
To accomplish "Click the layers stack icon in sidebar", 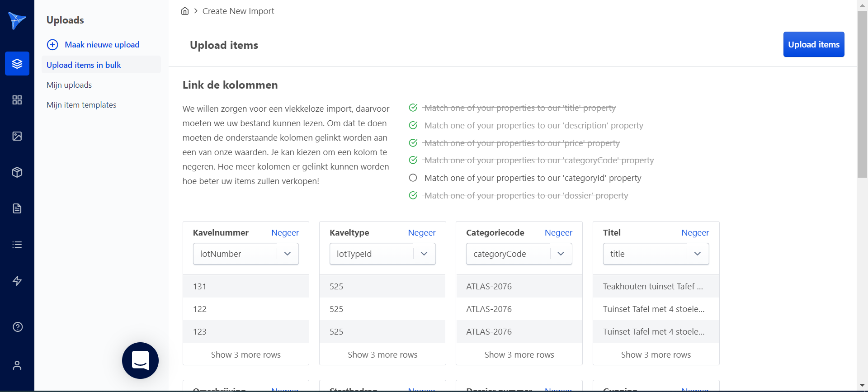I will pyautogui.click(x=17, y=64).
